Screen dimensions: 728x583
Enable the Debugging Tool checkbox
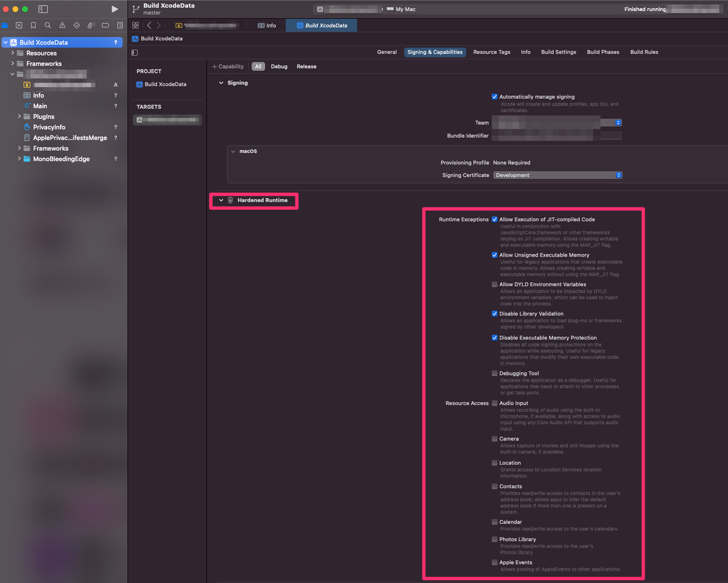tap(494, 374)
